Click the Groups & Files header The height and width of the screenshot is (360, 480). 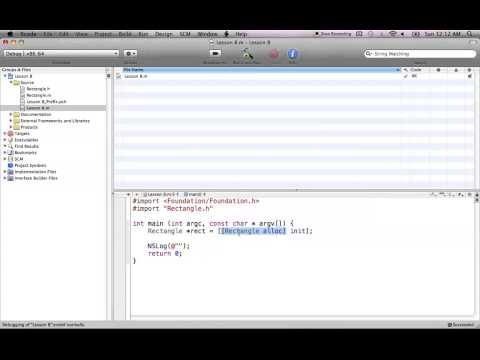click(53, 70)
